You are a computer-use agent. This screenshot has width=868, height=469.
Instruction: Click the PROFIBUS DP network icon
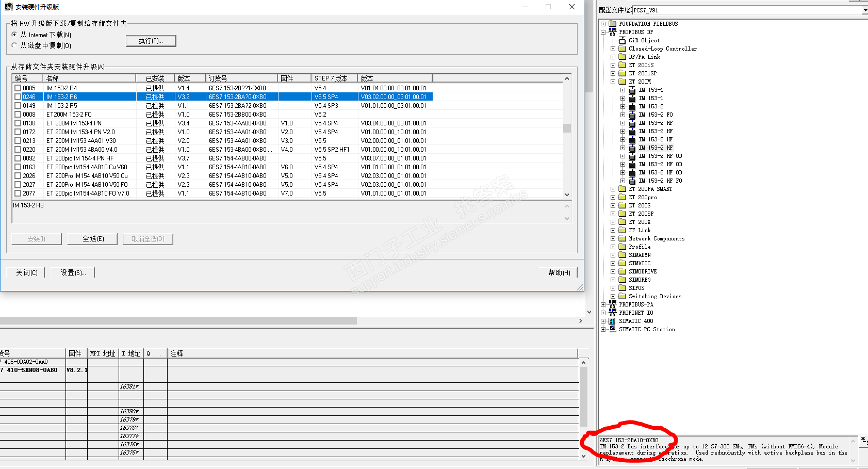pos(612,32)
